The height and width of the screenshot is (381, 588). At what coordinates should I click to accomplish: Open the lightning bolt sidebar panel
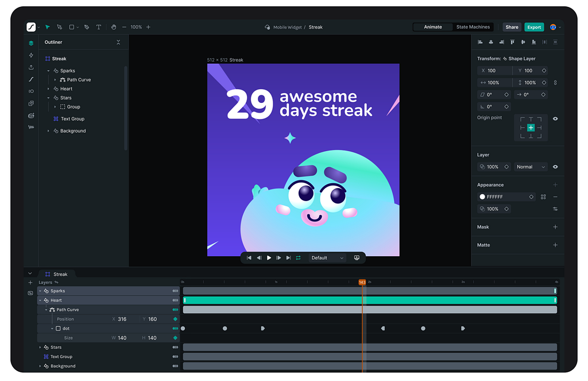point(31,55)
